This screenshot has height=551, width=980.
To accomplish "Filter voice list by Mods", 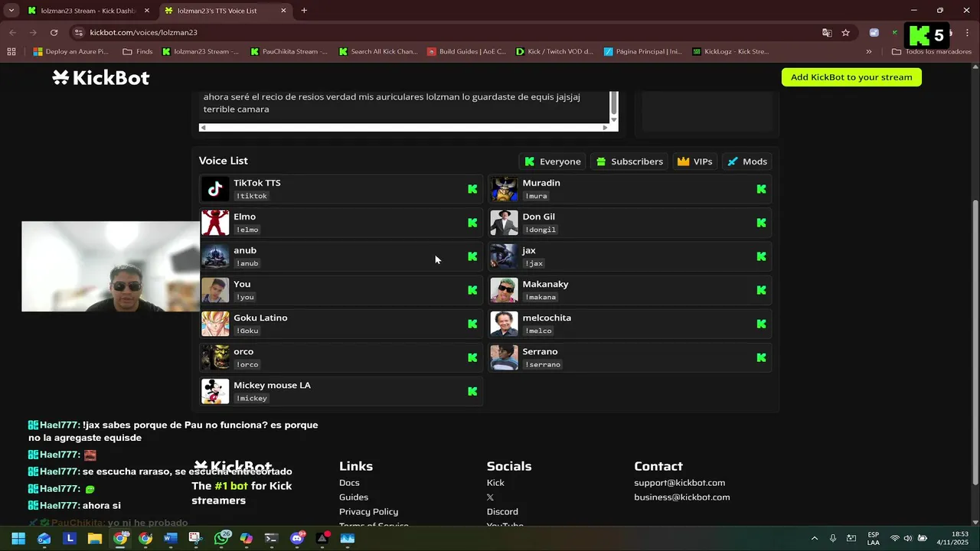I will [747, 161].
